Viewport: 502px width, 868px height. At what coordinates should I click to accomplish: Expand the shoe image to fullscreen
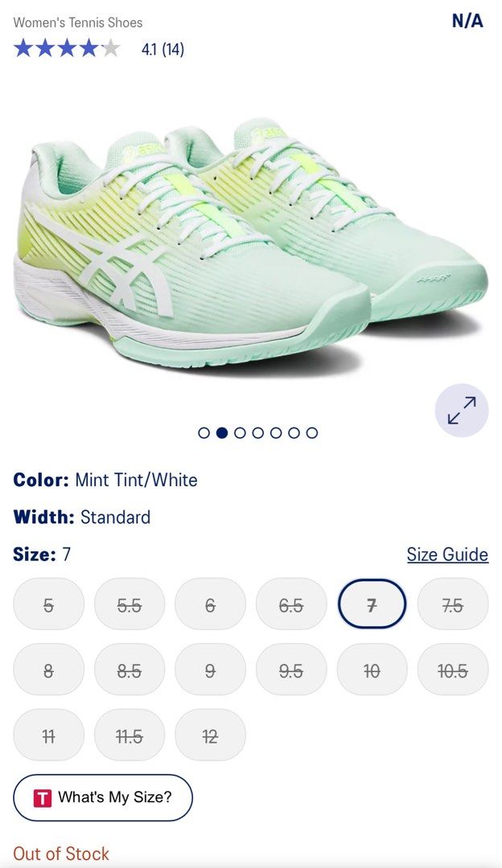[461, 410]
